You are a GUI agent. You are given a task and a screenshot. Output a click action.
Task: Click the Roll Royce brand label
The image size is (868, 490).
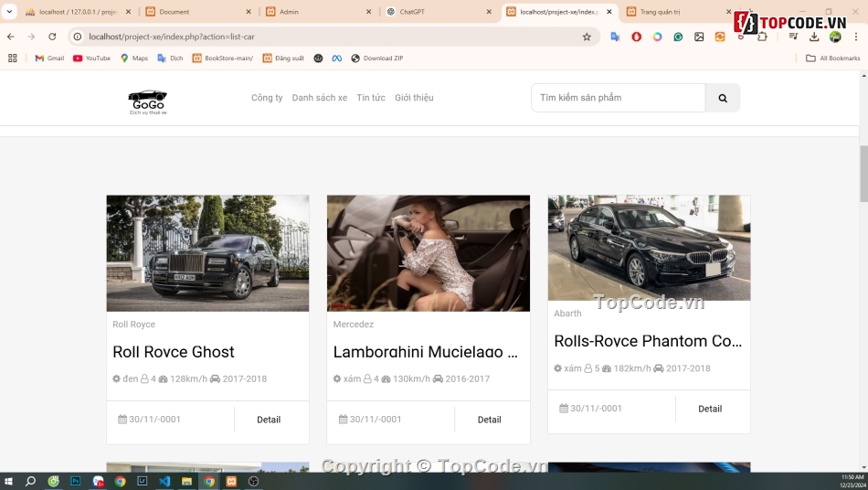click(133, 324)
